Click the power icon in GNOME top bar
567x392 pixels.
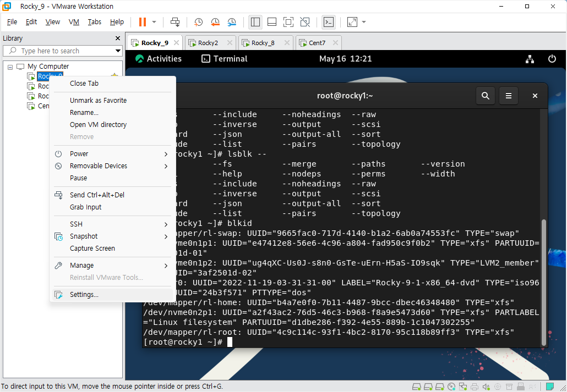coord(552,59)
